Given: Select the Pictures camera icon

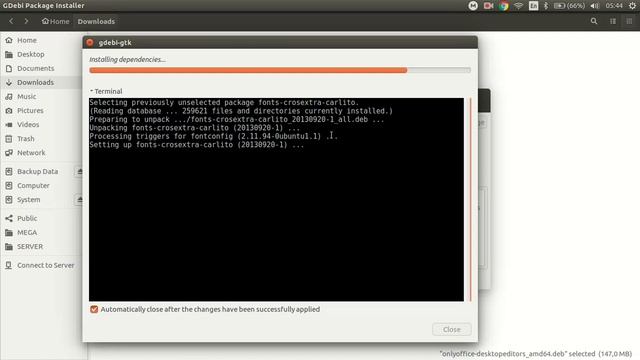Looking at the screenshot, I should point(9,111).
